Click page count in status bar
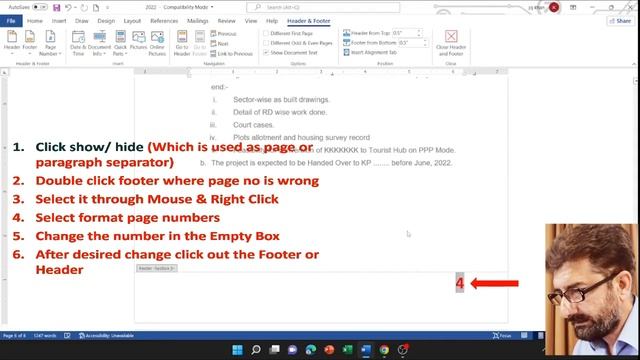Screen dimensions: 640x360 coord(14,336)
